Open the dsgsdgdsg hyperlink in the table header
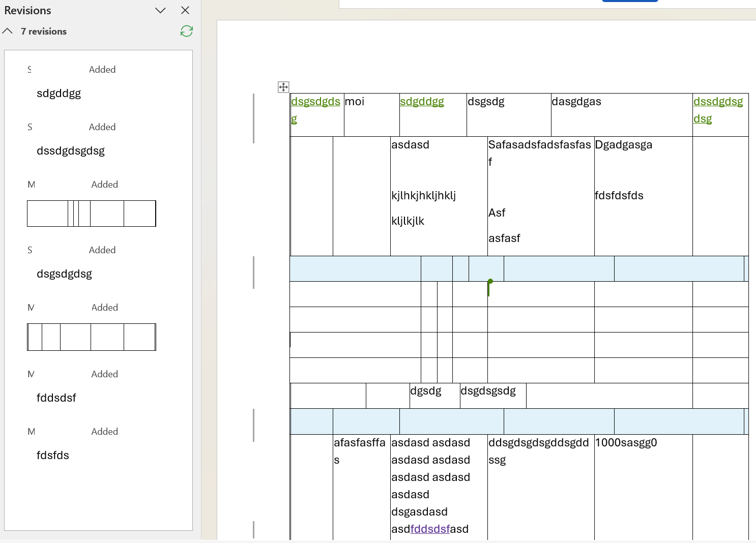Viewport: 756px width, 543px height. click(x=315, y=101)
